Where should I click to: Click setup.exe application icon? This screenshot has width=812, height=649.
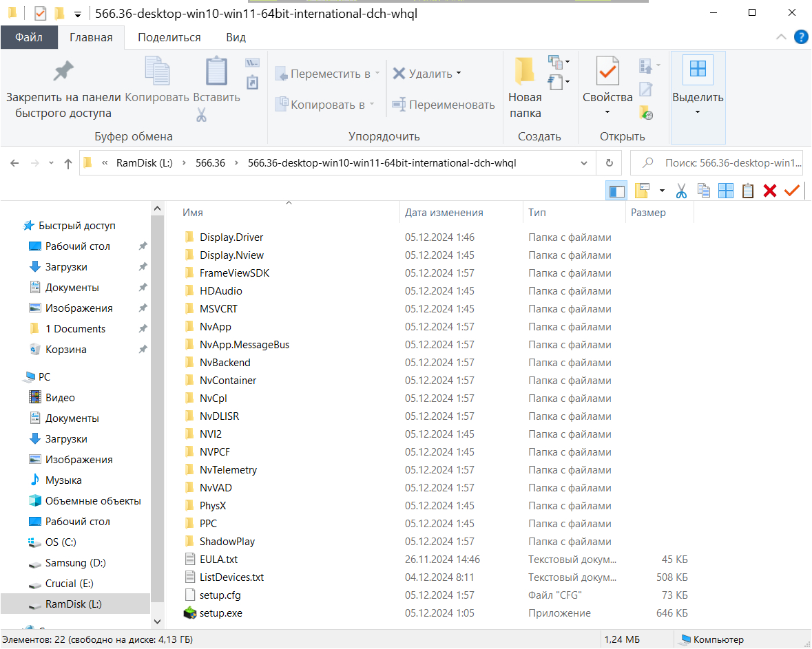(x=190, y=613)
